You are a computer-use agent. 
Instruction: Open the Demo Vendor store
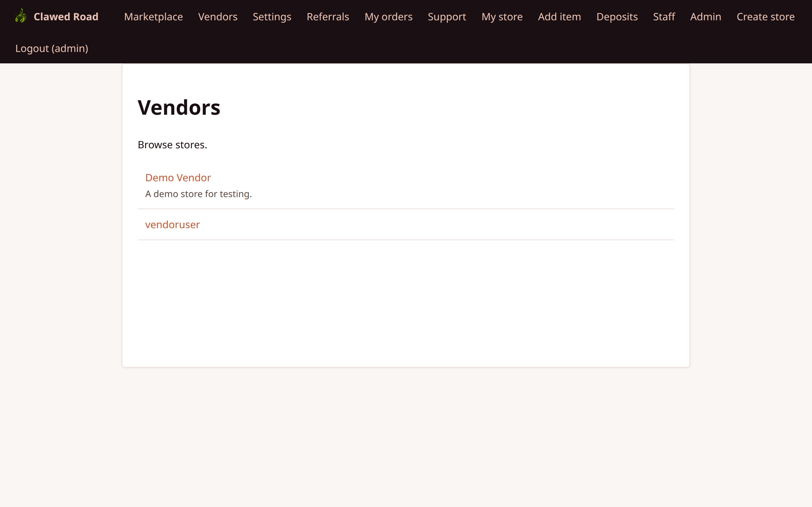pos(178,177)
